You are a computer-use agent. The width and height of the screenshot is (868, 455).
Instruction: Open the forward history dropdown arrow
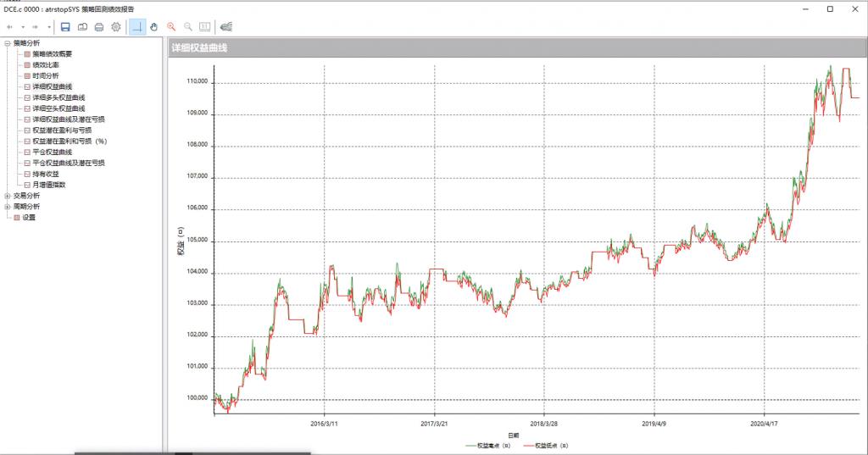pyautogui.click(x=48, y=26)
